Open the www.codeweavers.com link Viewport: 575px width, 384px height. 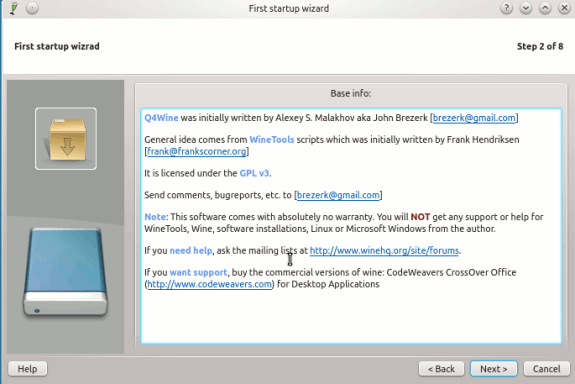point(209,284)
